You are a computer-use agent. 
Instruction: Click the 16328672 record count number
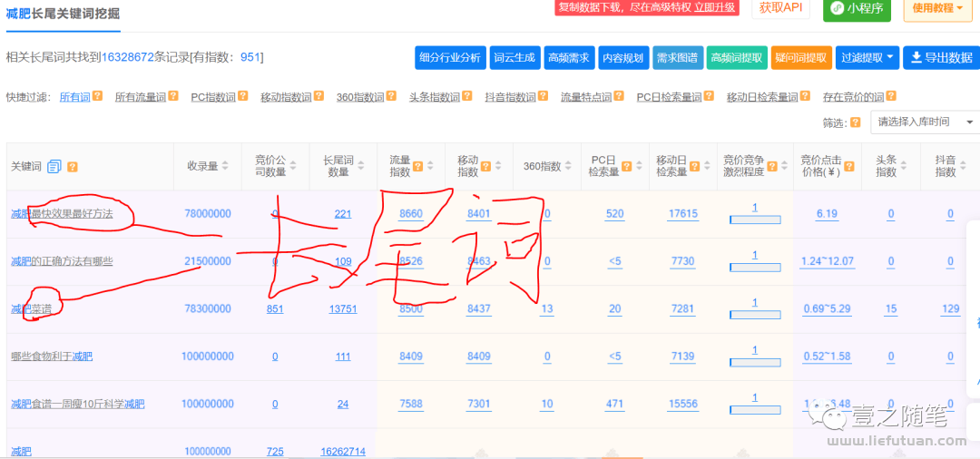point(128,57)
